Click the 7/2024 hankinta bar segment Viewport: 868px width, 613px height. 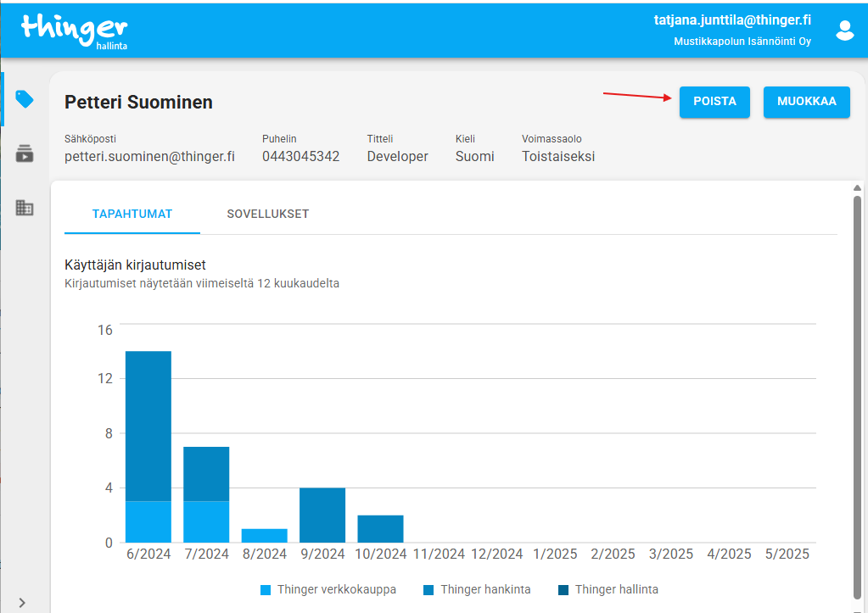206,474
